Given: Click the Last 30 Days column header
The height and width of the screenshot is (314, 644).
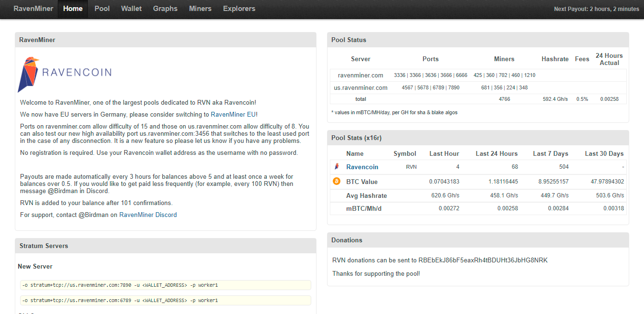Looking at the screenshot, I should tap(604, 153).
